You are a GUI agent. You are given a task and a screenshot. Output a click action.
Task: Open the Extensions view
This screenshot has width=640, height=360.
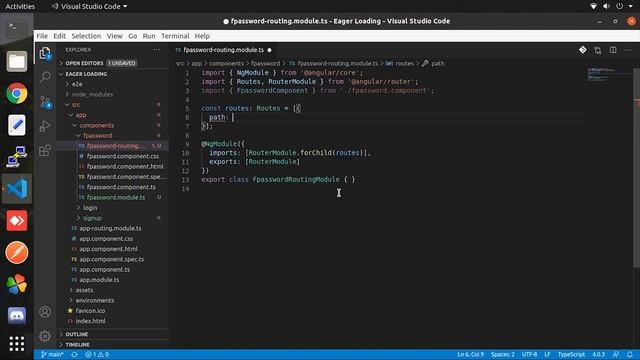click(45, 150)
